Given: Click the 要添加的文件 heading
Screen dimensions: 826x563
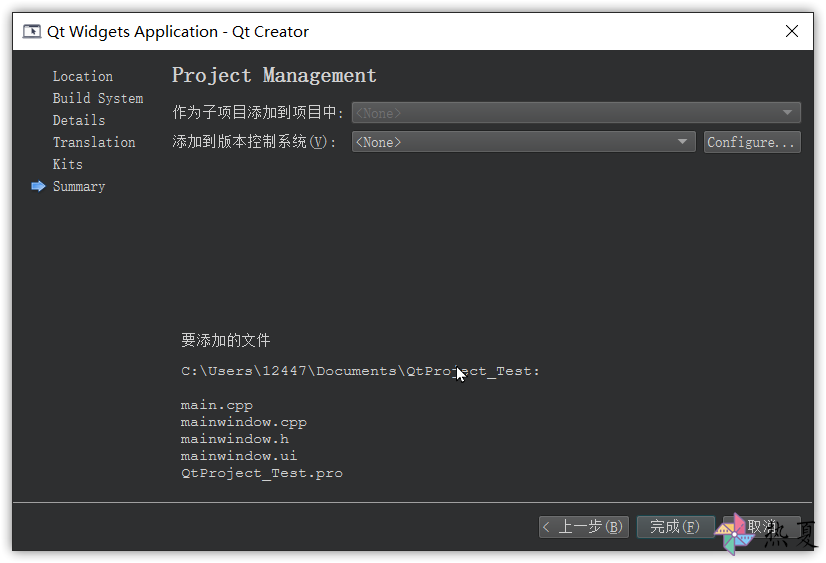Looking at the screenshot, I should pos(225,340).
